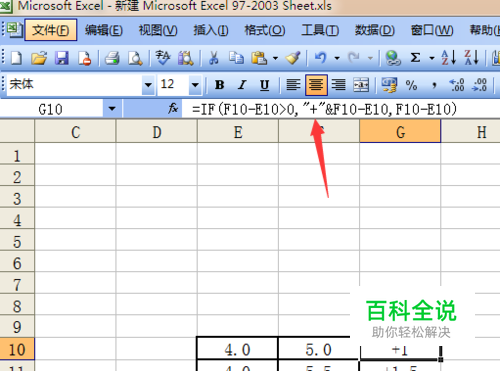Click the Name Box showing G10
The image size is (500, 371).
(51, 109)
